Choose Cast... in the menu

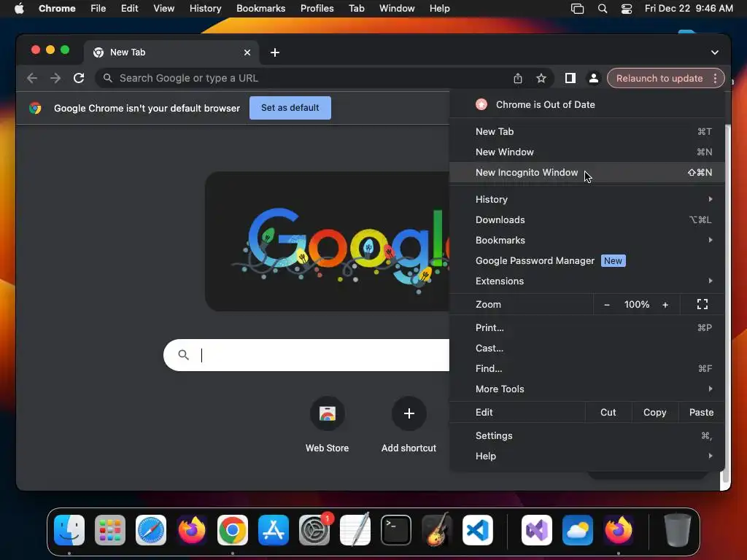(587, 348)
